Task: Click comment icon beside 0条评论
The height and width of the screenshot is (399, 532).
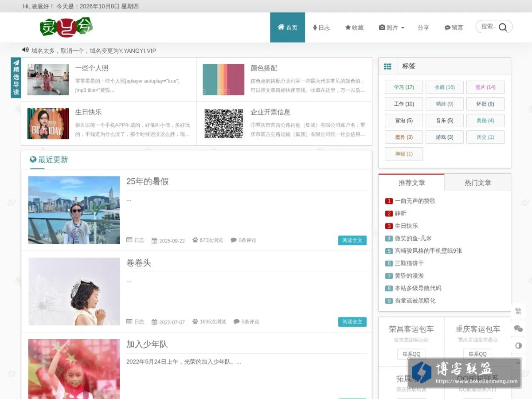Action: coord(234,240)
